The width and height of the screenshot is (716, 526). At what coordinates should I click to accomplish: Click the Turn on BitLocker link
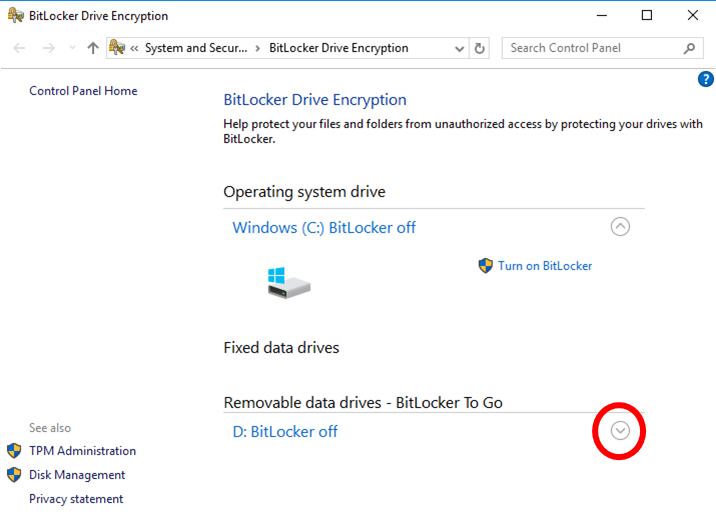[545, 266]
